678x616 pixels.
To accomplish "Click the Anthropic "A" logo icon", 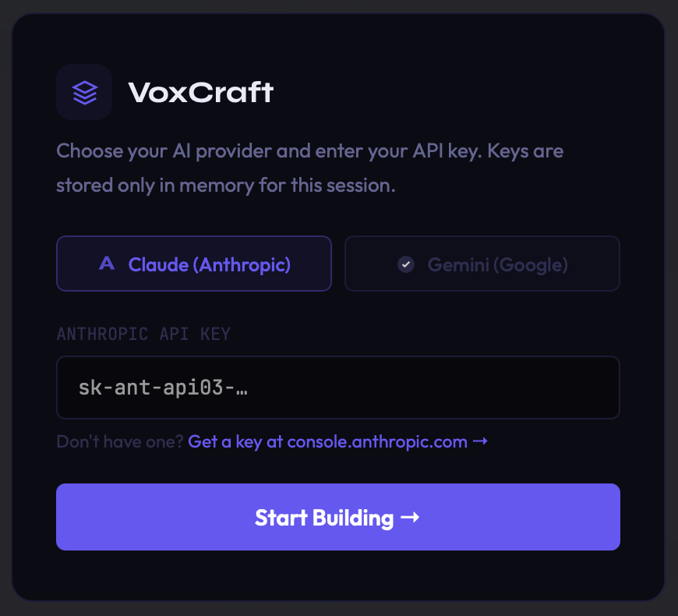I will [107, 264].
